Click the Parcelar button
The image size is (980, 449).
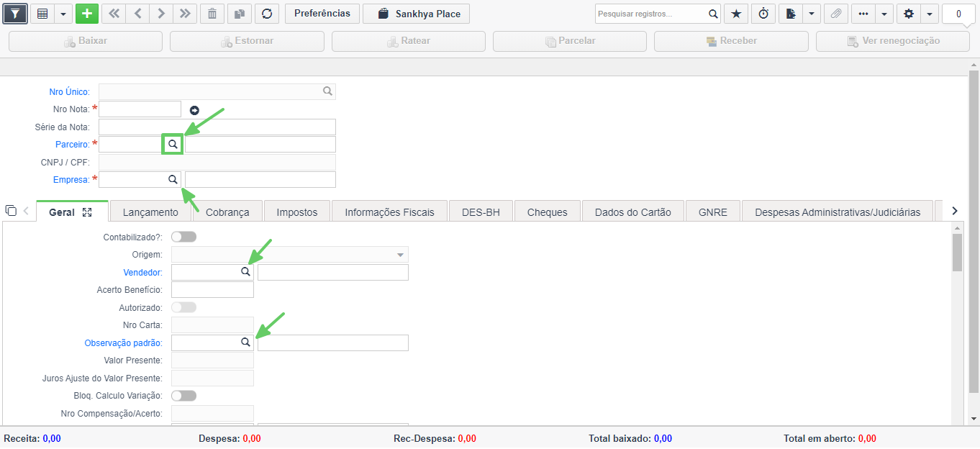point(570,41)
